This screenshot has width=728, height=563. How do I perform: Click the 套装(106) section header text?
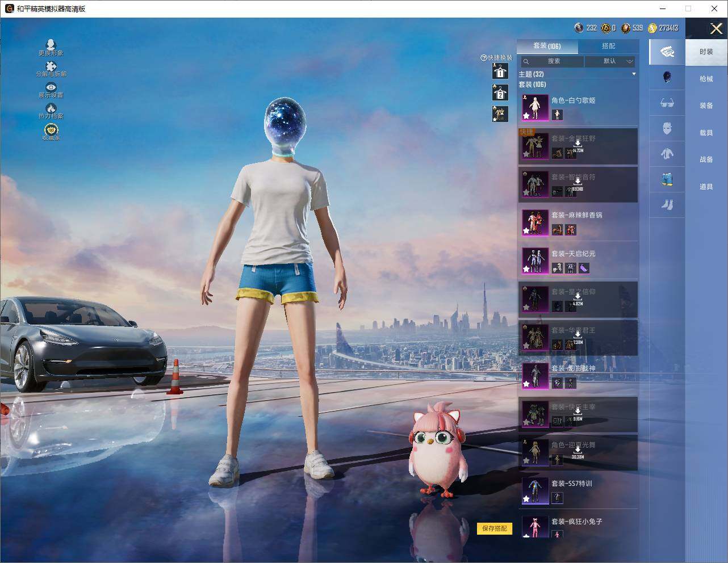pos(532,85)
